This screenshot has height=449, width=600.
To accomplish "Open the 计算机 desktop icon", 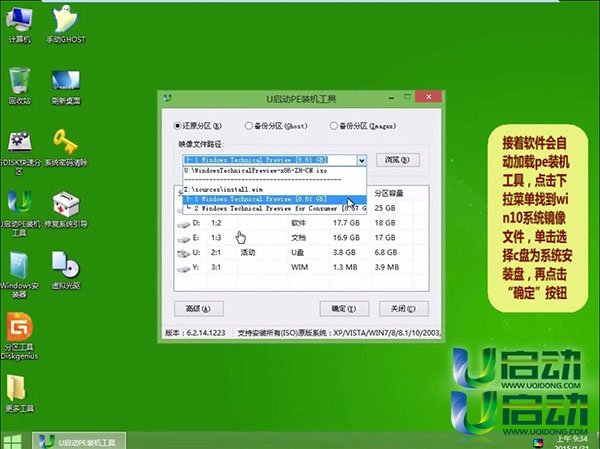I will (x=19, y=24).
